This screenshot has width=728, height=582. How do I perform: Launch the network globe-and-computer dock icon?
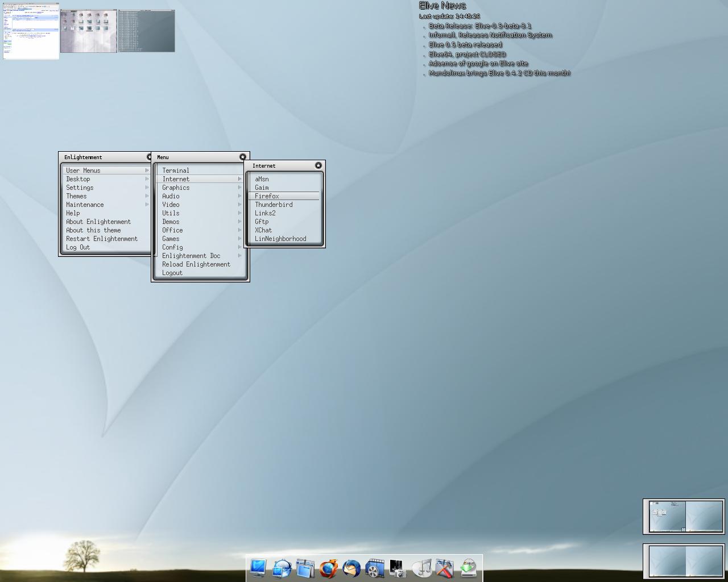tap(282, 568)
